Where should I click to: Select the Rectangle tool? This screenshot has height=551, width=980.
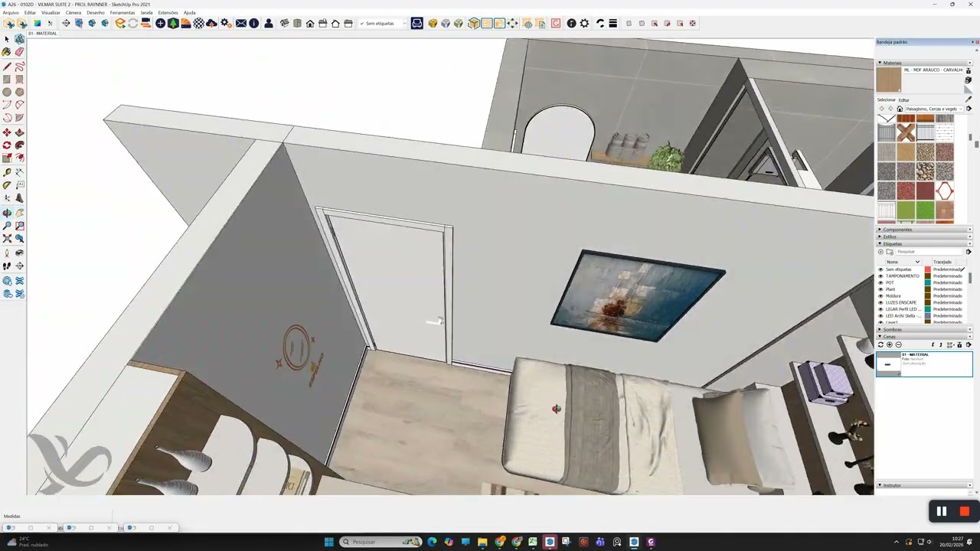7,80
